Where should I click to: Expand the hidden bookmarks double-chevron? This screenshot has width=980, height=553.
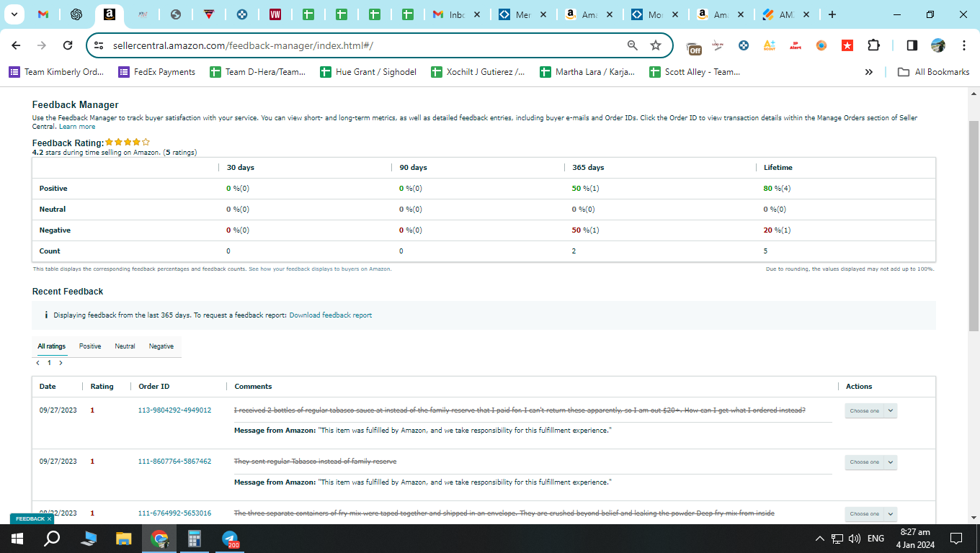click(x=868, y=72)
